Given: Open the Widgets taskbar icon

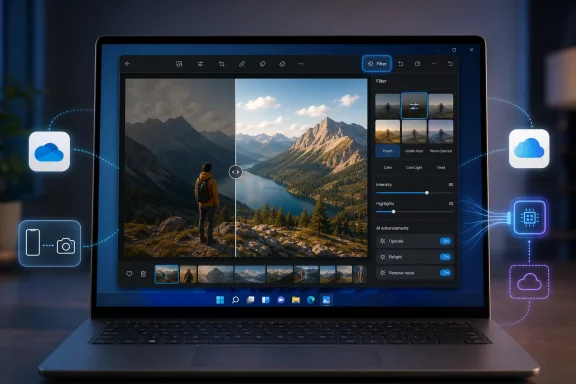Looking at the screenshot, I should click(266, 300).
